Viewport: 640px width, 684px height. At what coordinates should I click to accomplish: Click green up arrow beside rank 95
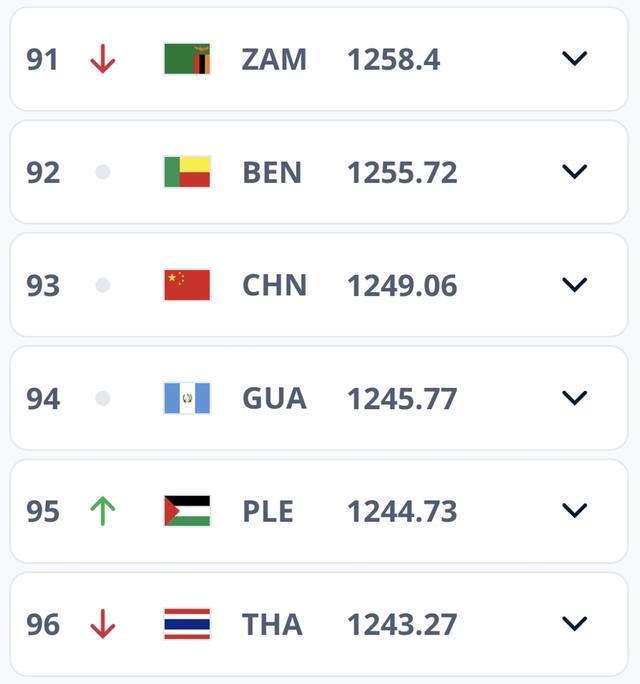click(102, 511)
